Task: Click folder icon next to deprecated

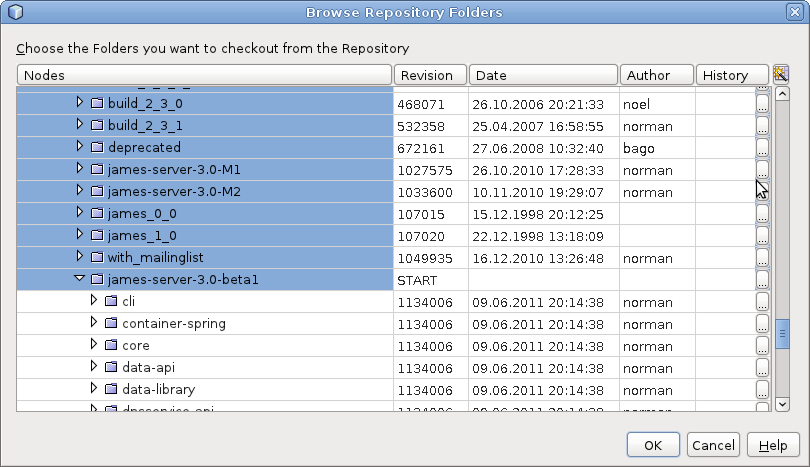Action: coord(97,147)
